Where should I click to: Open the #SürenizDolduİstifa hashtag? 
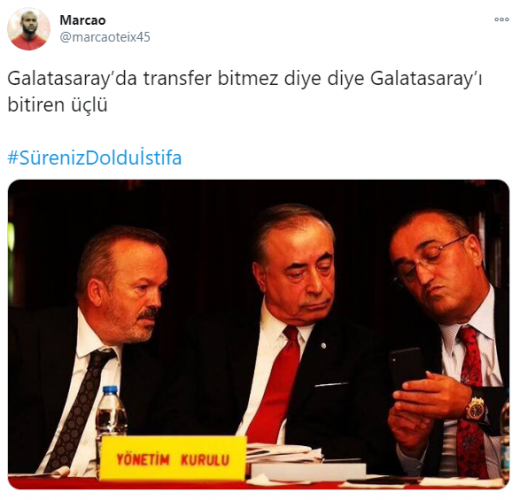tap(95, 158)
